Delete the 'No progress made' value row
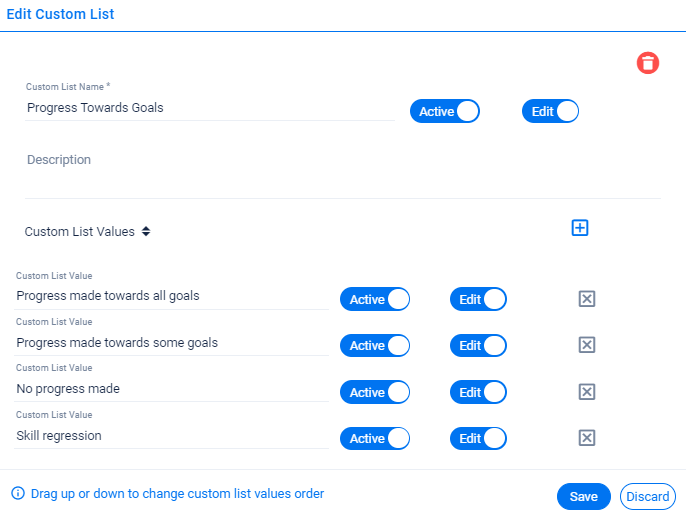The height and width of the screenshot is (518, 686). coord(587,392)
